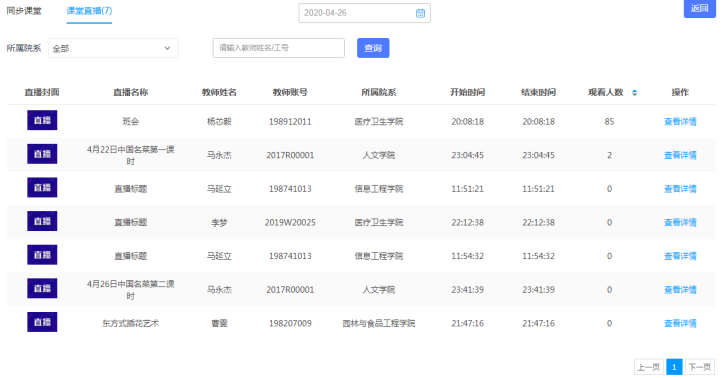Go to next page with 下一页
The image size is (723, 378).
[699, 367]
